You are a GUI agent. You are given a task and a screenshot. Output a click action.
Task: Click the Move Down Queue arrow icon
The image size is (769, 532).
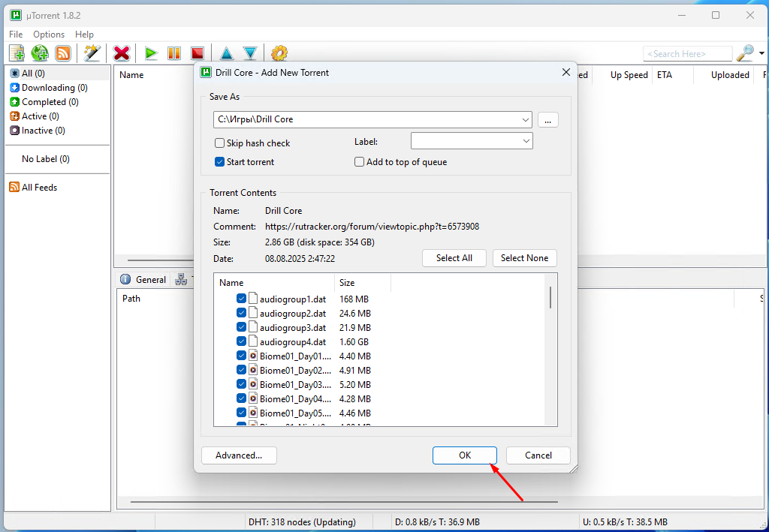click(250, 53)
